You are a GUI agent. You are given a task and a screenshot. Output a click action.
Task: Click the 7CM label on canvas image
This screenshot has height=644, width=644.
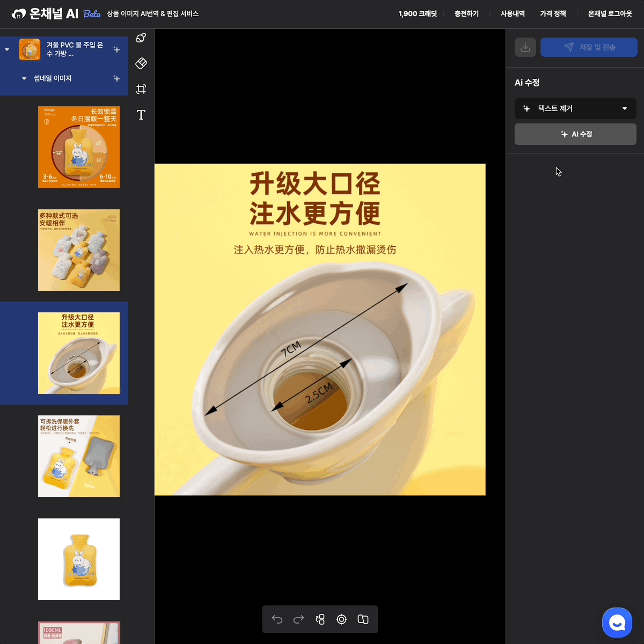pyautogui.click(x=291, y=349)
